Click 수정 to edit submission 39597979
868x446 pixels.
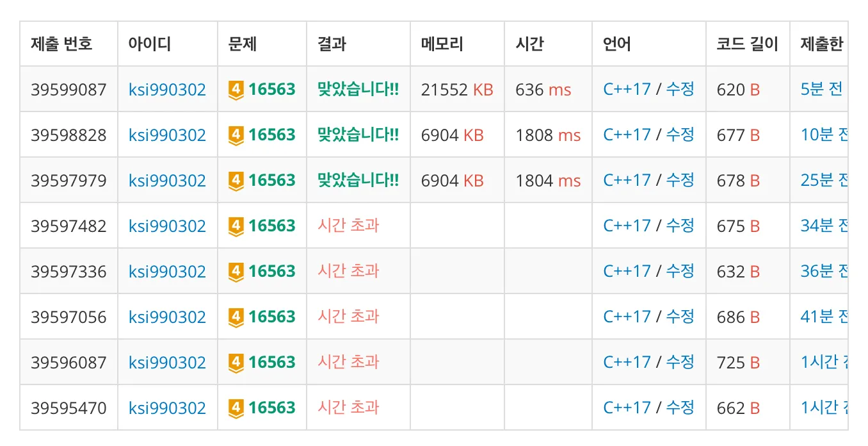pos(680,181)
